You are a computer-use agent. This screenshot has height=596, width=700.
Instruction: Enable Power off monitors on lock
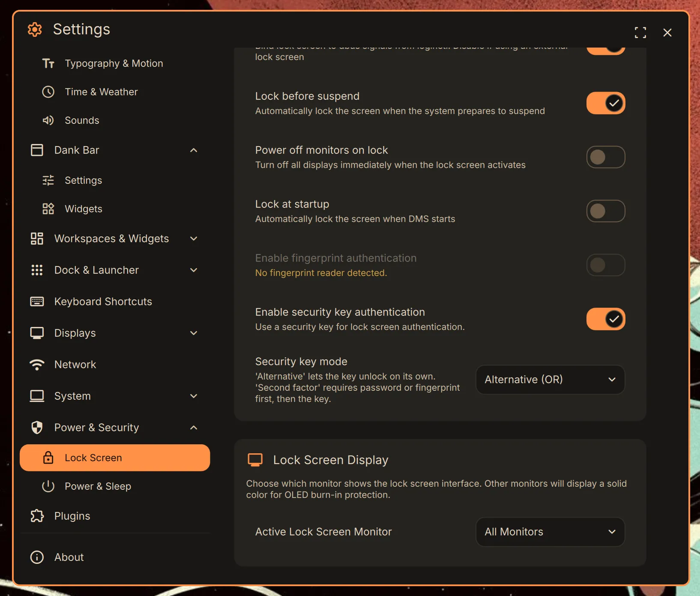pyautogui.click(x=605, y=157)
